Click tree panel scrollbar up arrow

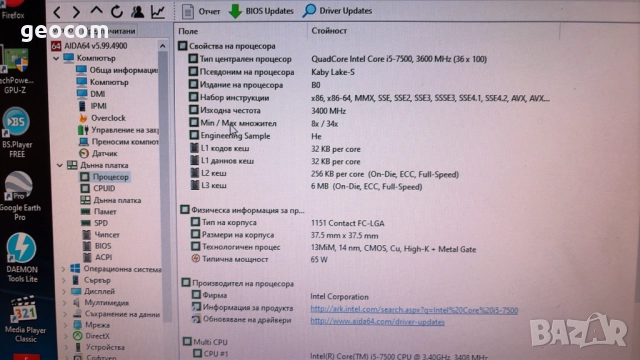click(x=163, y=46)
